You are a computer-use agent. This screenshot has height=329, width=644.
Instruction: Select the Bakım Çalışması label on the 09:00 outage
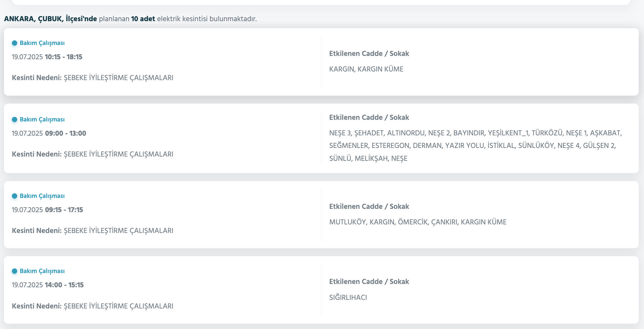42,119
